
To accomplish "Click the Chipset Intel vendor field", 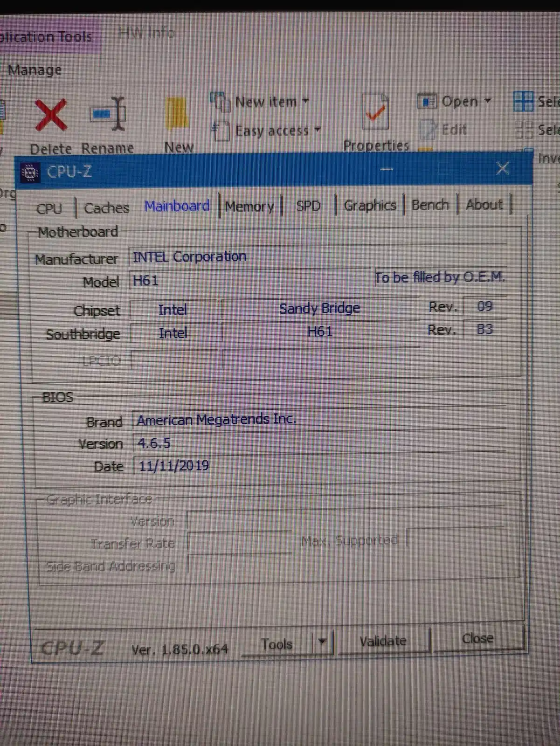I will point(173,310).
